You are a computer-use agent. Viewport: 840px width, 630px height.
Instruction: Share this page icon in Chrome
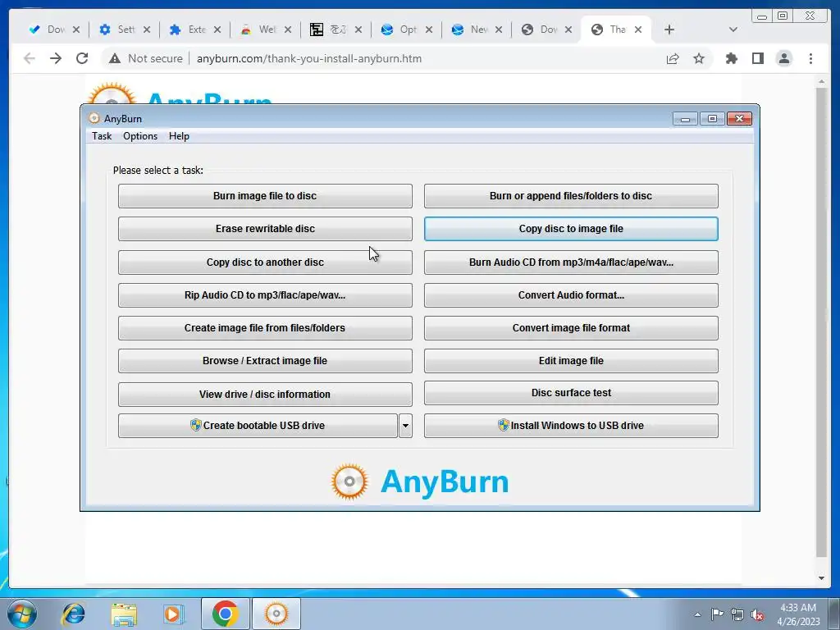[673, 58]
